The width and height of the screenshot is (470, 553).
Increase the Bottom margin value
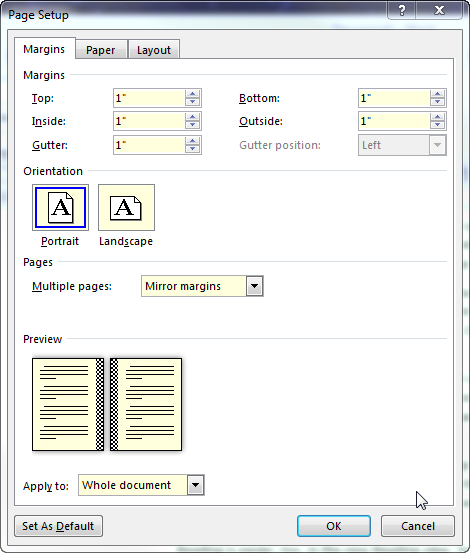(x=437, y=94)
